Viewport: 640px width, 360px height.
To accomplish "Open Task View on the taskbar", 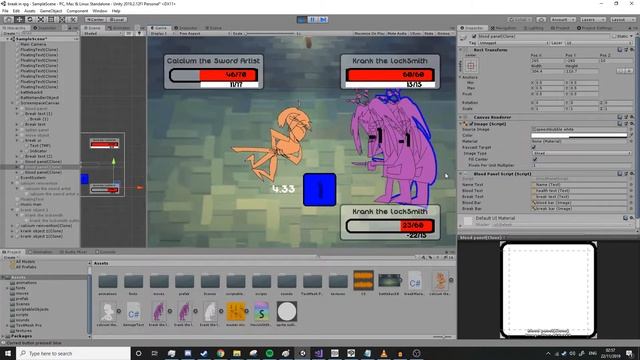I will click(x=155, y=353).
